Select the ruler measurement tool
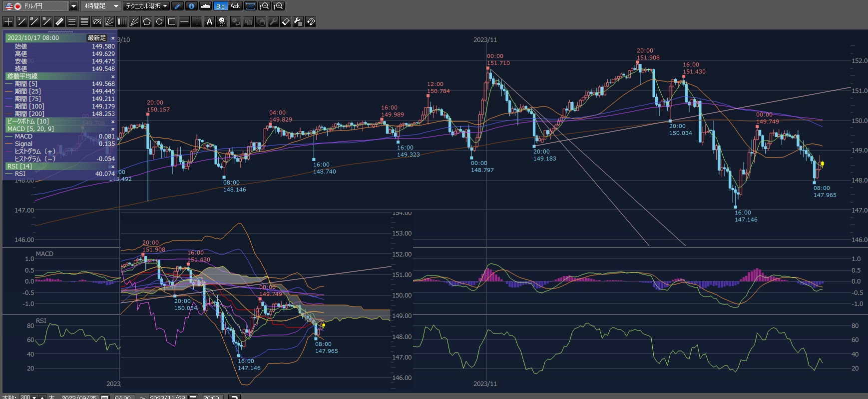 click(59, 21)
